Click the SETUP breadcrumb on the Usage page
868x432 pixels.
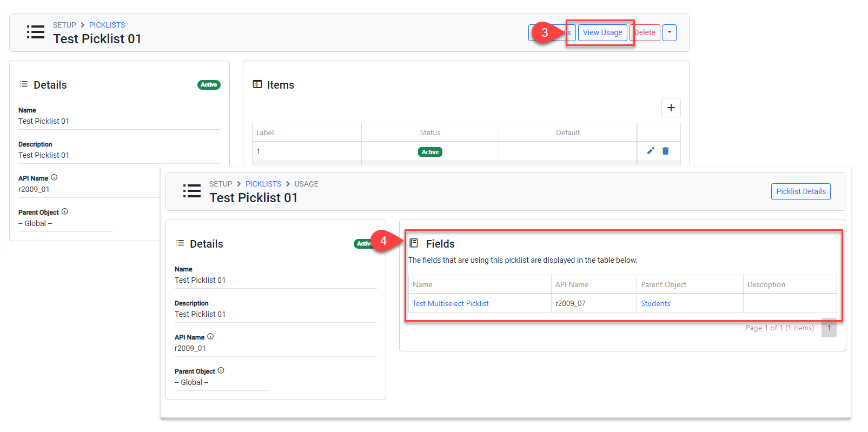(221, 184)
